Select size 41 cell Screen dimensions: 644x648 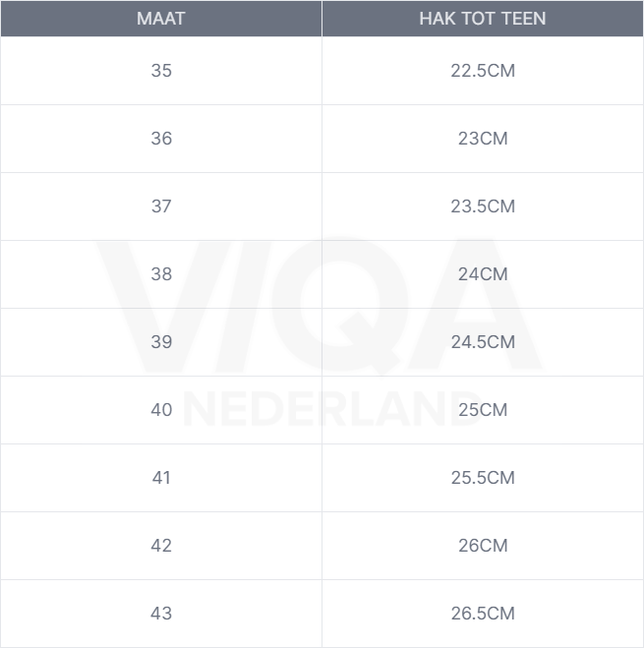coord(161,478)
